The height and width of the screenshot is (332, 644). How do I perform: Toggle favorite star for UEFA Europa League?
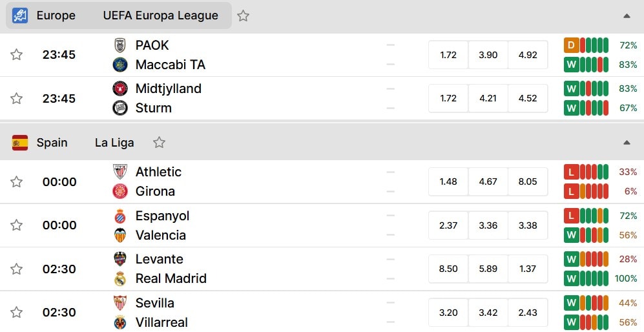click(x=243, y=16)
